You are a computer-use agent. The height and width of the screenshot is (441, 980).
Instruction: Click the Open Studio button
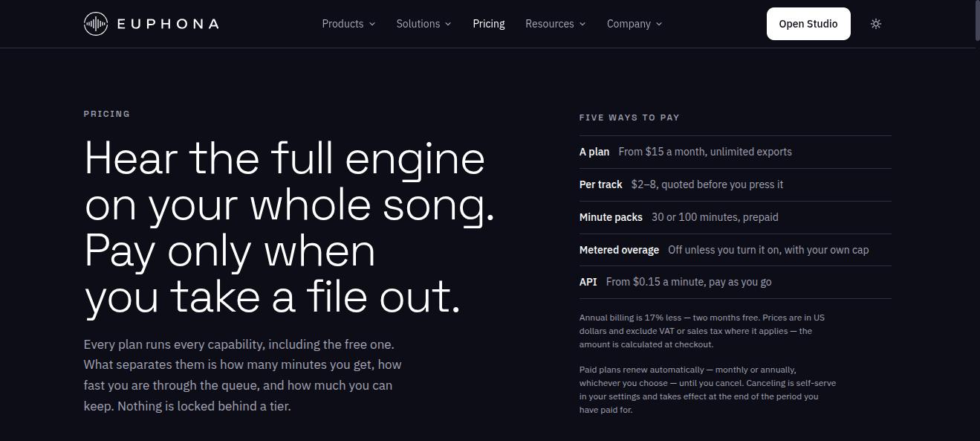pos(808,24)
